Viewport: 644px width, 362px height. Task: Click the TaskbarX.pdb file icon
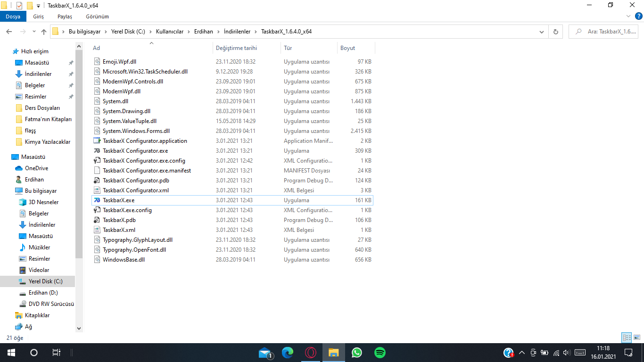click(97, 220)
